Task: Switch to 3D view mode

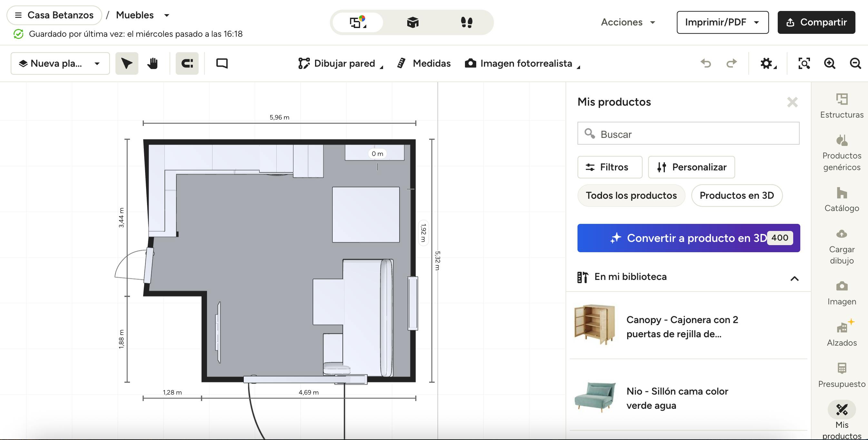Action: click(x=412, y=23)
